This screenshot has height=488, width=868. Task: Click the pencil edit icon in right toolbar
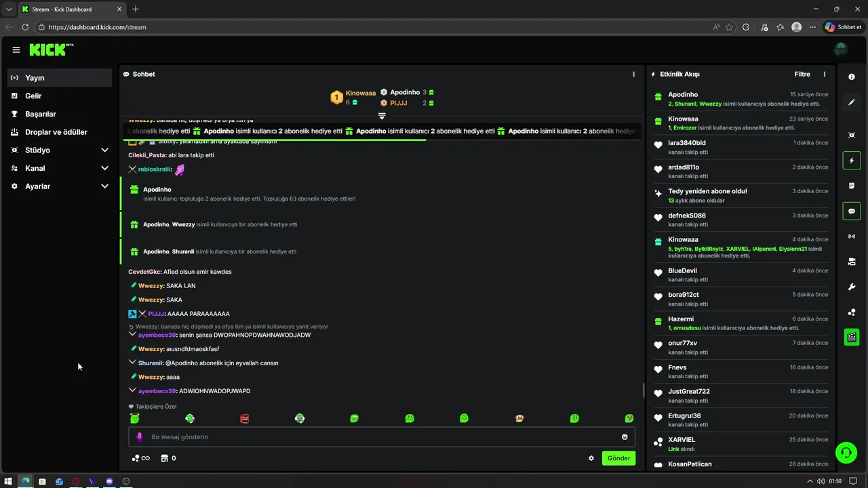(x=852, y=102)
